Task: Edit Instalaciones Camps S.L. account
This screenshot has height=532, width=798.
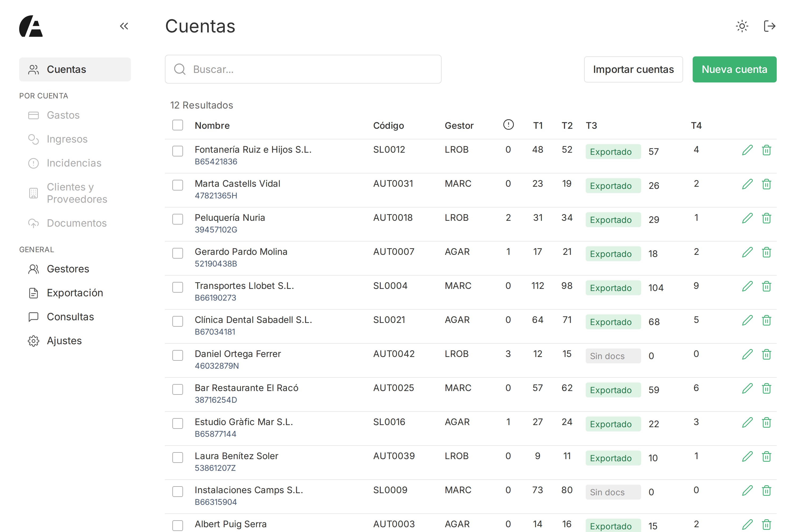Action: pos(747,491)
